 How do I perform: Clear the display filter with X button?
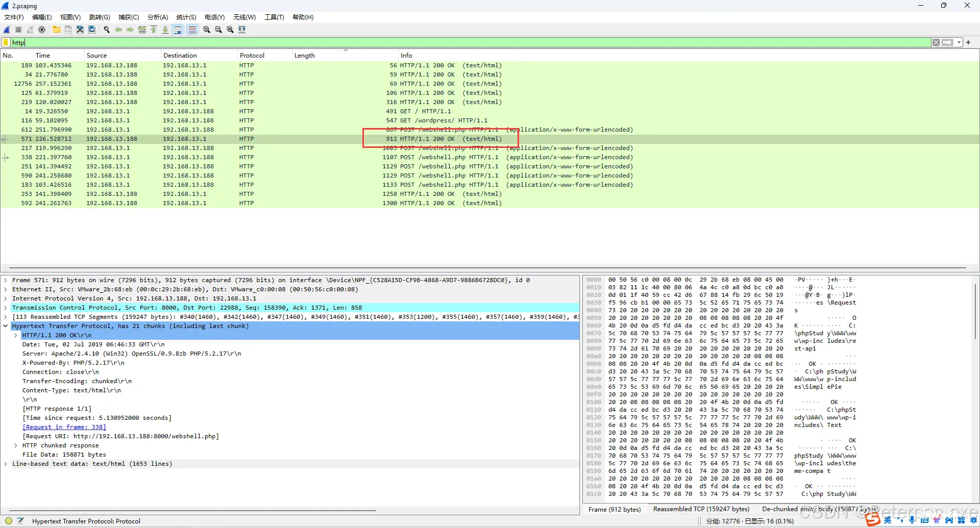(936, 42)
